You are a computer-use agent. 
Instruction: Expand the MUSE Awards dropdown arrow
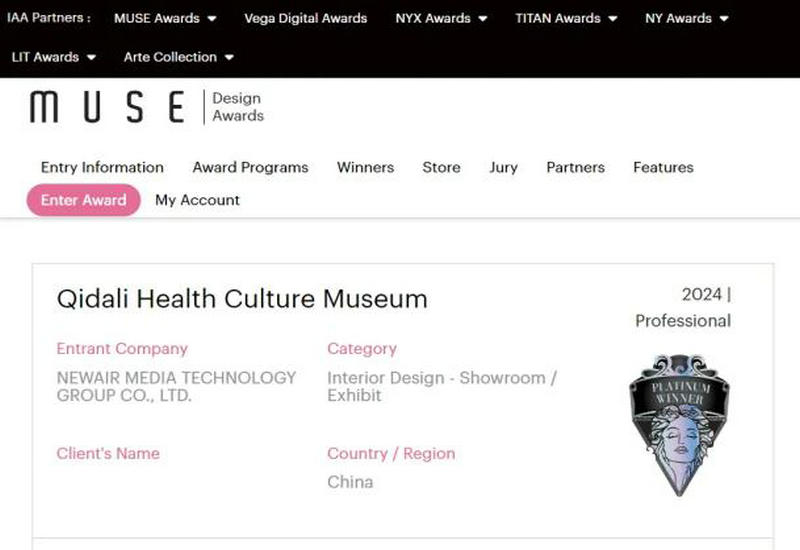coord(212,19)
